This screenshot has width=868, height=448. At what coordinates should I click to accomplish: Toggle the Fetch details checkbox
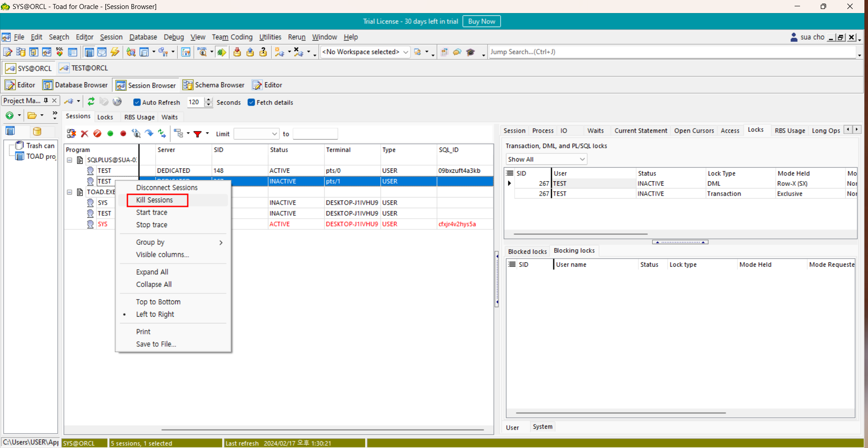(251, 103)
